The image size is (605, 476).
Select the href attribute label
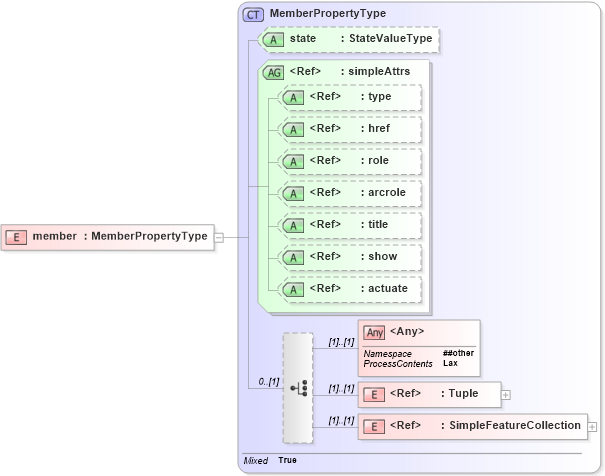point(379,128)
